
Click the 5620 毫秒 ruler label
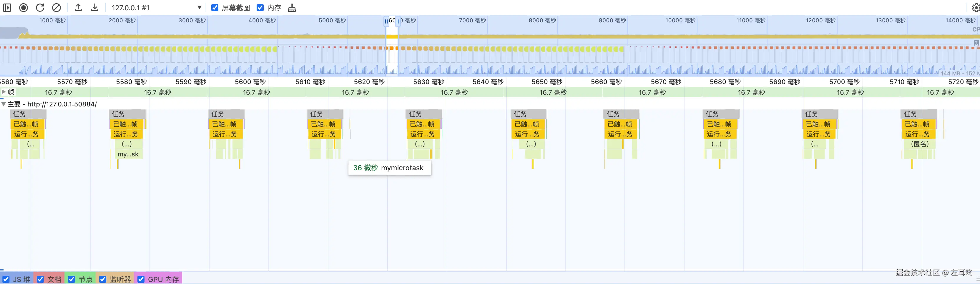click(369, 82)
